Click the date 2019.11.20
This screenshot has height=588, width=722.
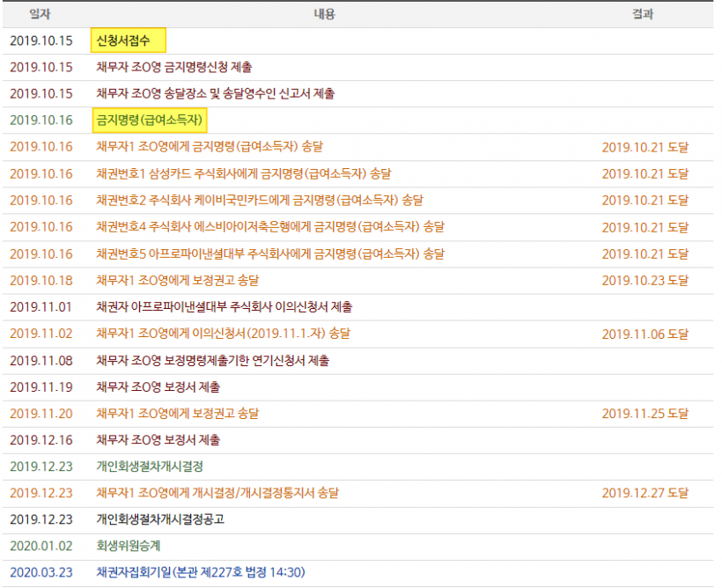(x=41, y=413)
